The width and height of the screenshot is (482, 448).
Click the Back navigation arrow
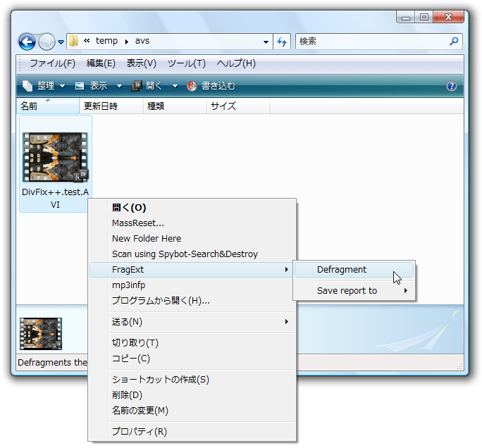point(27,42)
